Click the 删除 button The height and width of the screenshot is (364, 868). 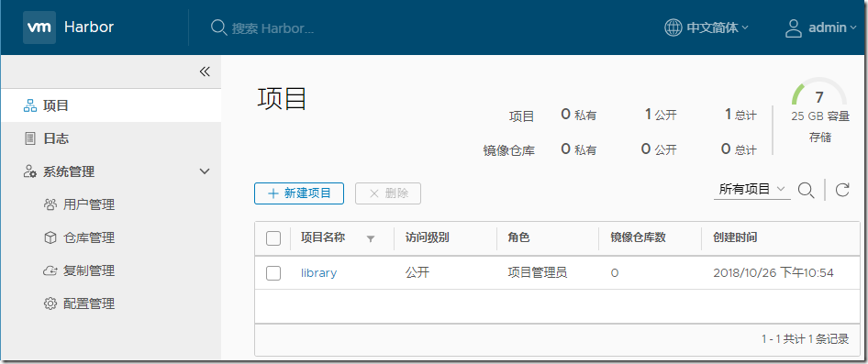coord(388,193)
